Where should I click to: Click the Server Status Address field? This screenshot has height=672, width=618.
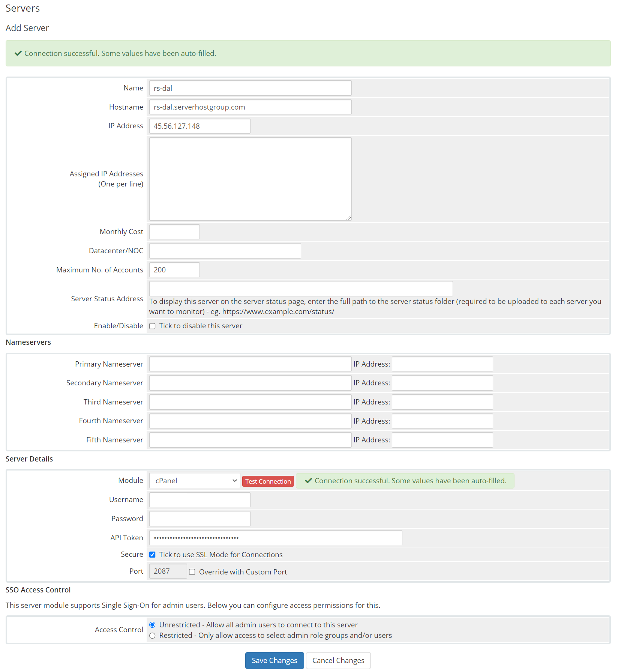(x=300, y=288)
